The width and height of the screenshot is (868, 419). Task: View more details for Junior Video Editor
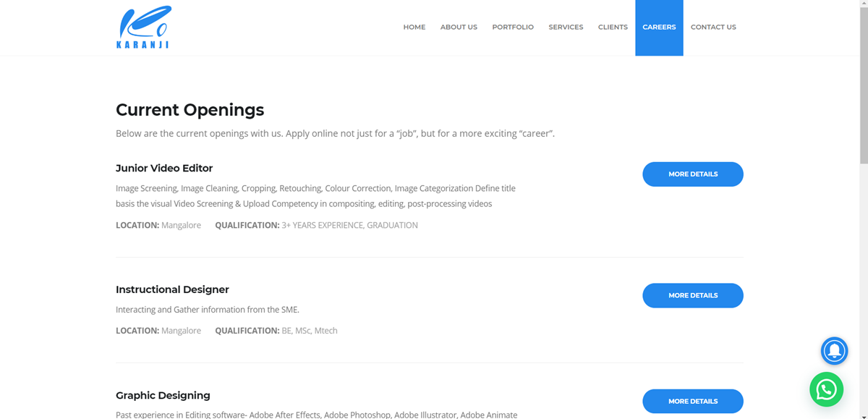(x=692, y=174)
